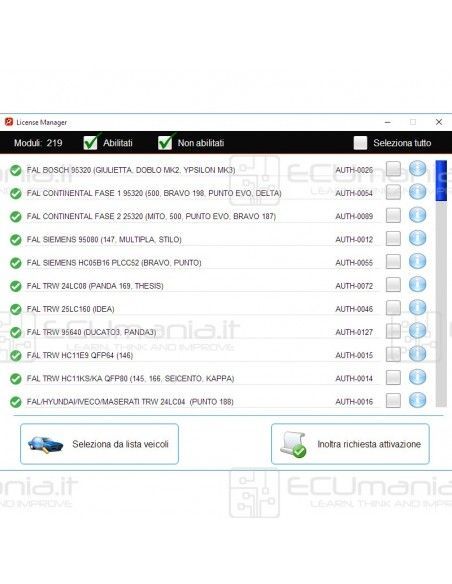Click green status icon of TRW 25LC160
The image size is (452, 584).
tap(16, 310)
